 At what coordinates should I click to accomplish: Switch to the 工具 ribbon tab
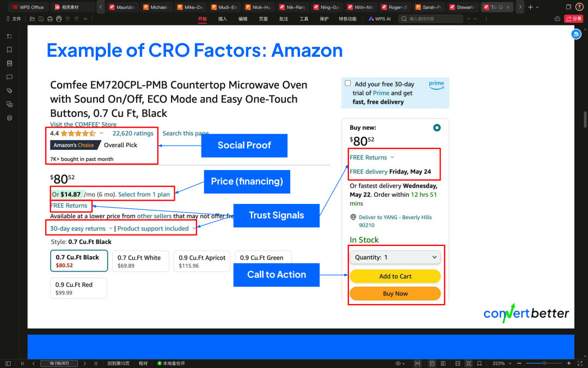(x=304, y=19)
